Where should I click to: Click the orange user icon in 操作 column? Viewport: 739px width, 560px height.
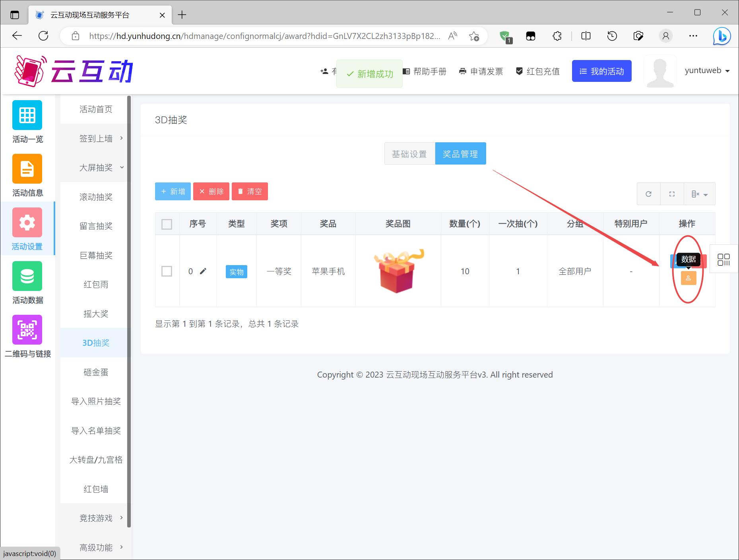[x=688, y=278]
